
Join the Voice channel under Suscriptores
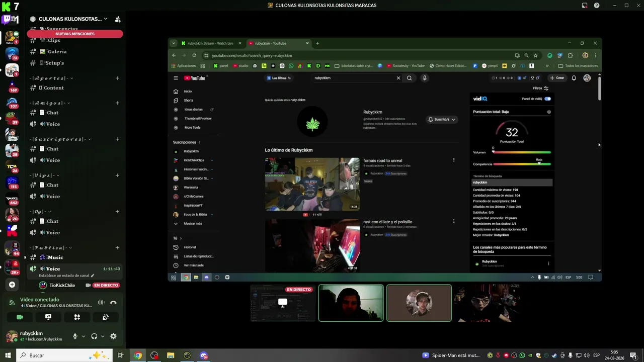[75, 160]
